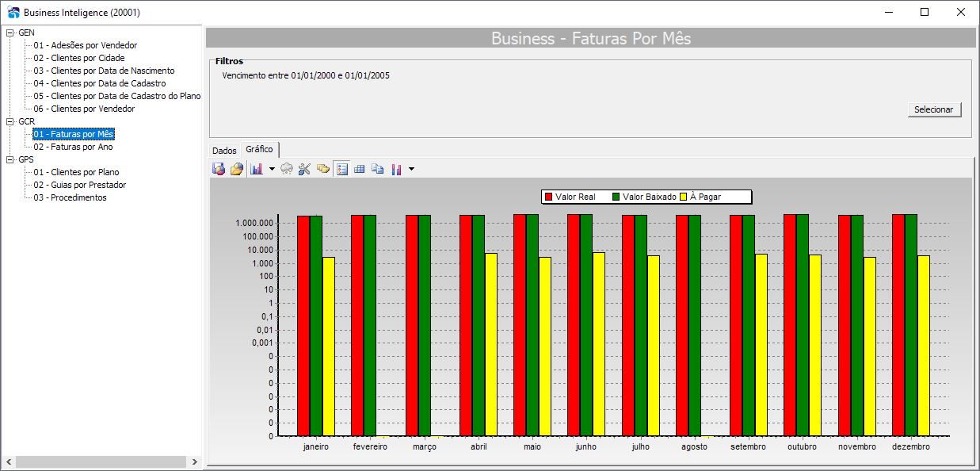The height and width of the screenshot is (471, 980).
Task: Click the yellow À Pagar legend swatch
Action: pyautogui.click(x=683, y=197)
